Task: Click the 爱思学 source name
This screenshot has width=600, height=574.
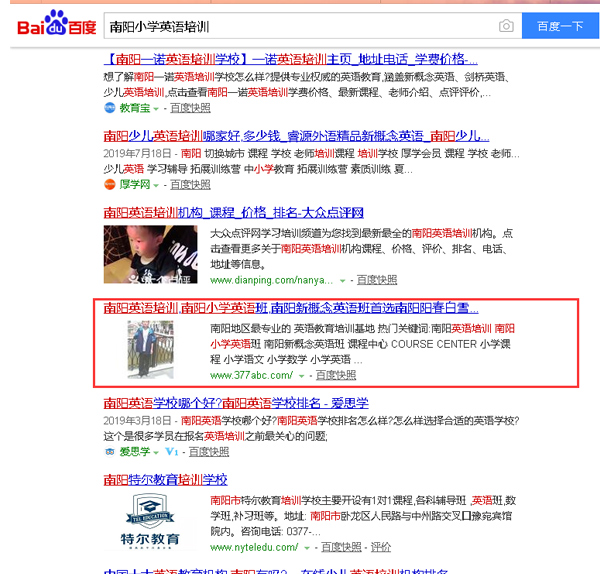Action: [x=135, y=452]
